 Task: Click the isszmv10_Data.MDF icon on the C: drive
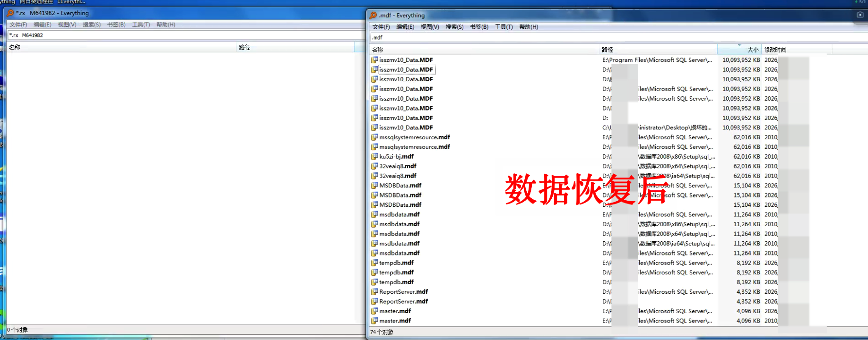pyautogui.click(x=374, y=127)
